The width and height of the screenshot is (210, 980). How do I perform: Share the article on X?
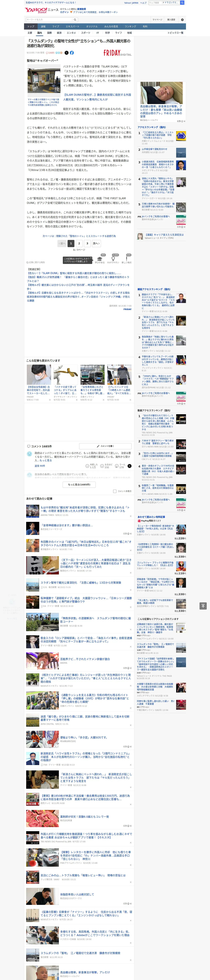tap(66, 53)
